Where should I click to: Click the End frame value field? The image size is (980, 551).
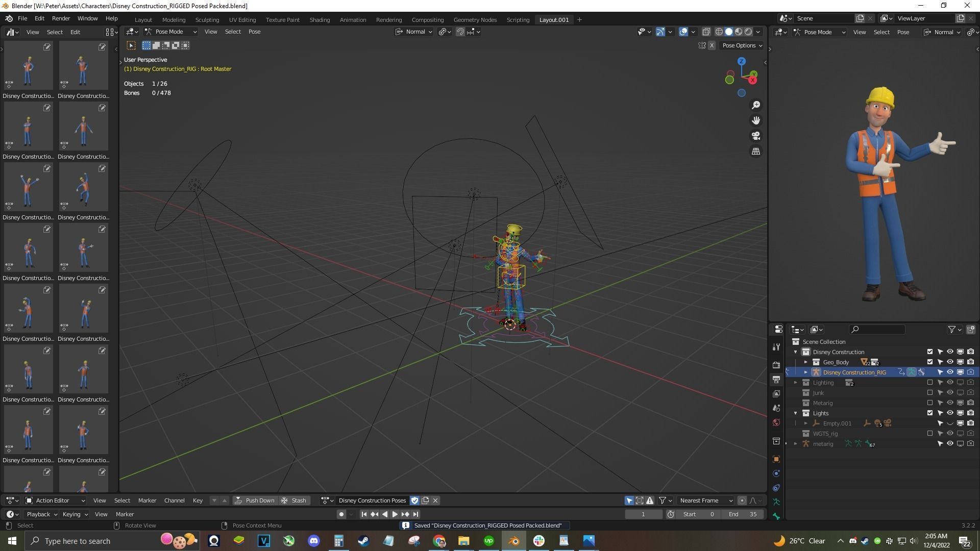[743, 514]
